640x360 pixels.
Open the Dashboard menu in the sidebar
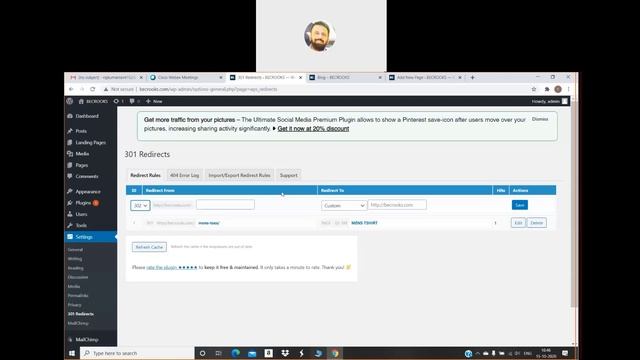click(x=87, y=116)
